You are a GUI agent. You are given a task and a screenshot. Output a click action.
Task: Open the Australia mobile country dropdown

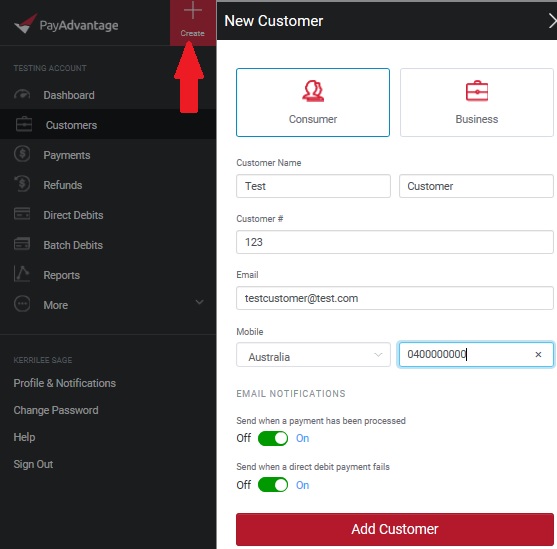click(x=313, y=355)
